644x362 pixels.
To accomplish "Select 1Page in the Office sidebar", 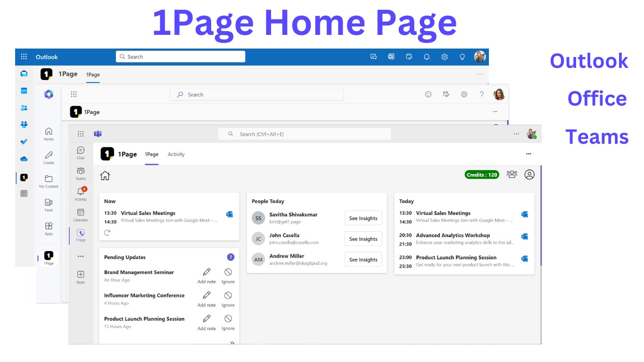I will 49,258.
